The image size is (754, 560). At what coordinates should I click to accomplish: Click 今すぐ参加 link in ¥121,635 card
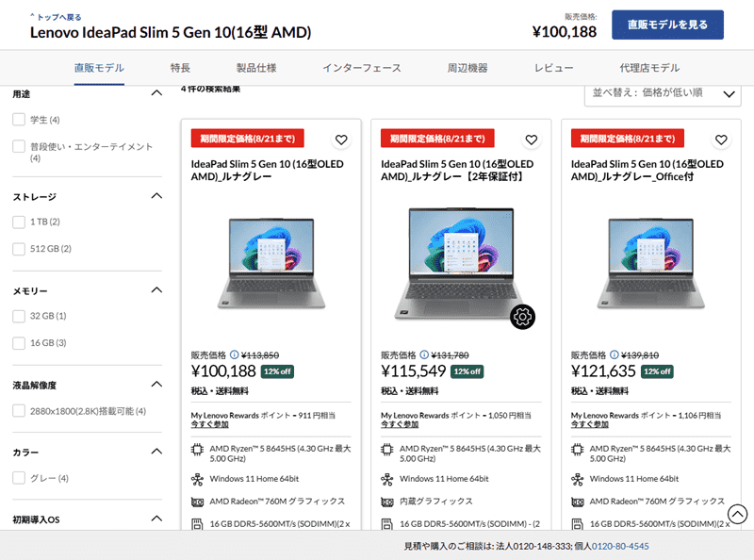coord(590,424)
